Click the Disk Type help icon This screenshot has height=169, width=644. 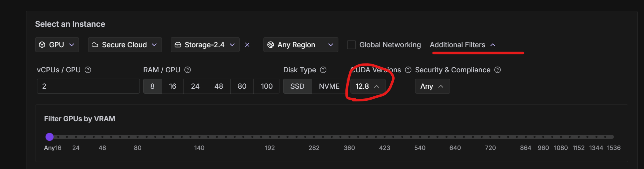tap(323, 70)
